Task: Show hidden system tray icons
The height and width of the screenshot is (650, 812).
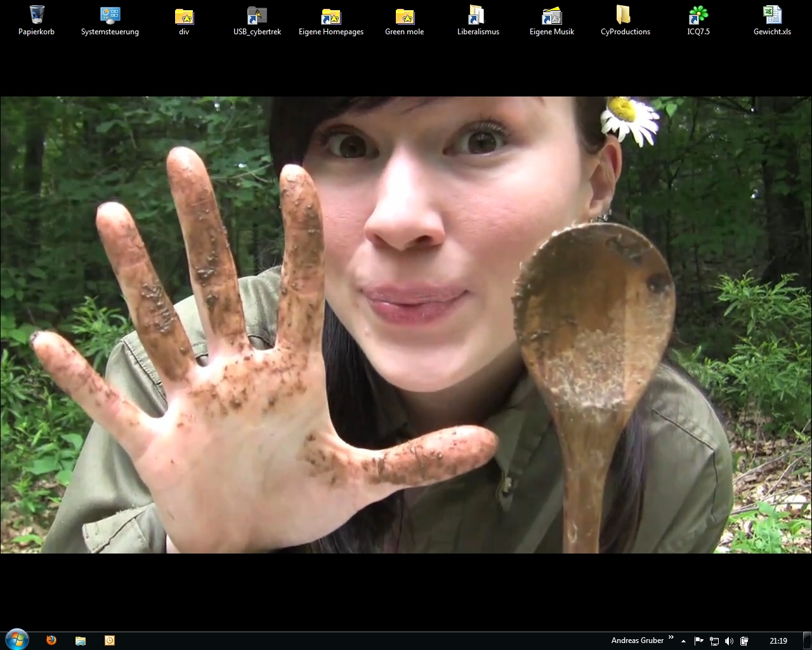Action: coord(683,641)
